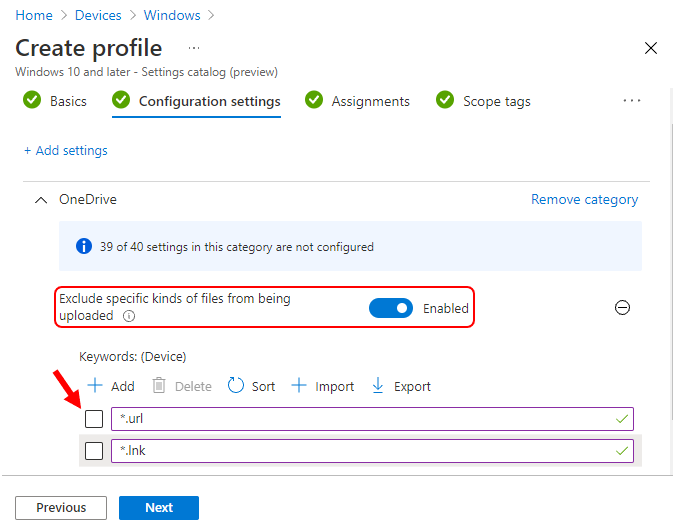Click Add keyword plus button
Viewport: 682px width, 532px height.
pyautogui.click(x=111, y=386)
